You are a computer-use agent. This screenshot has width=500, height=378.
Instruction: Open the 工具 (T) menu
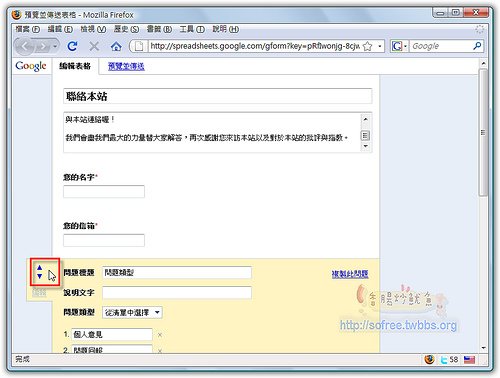coord(192,29)
